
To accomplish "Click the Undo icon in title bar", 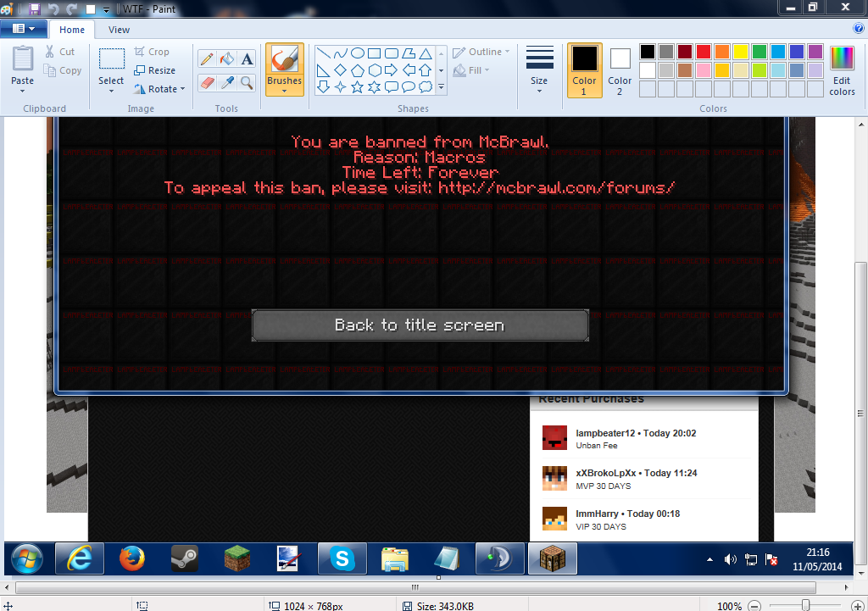I will click(53, 8).
